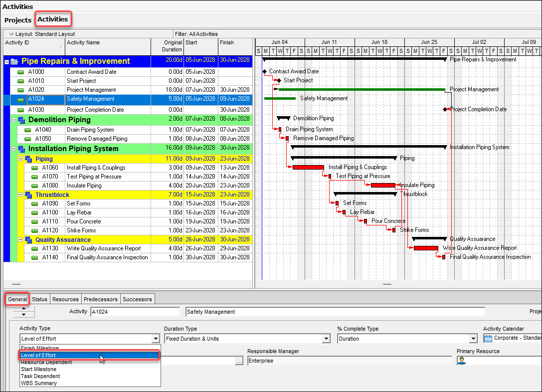
Task: Click the green activity icon for A1110
Action: (34, 221)
